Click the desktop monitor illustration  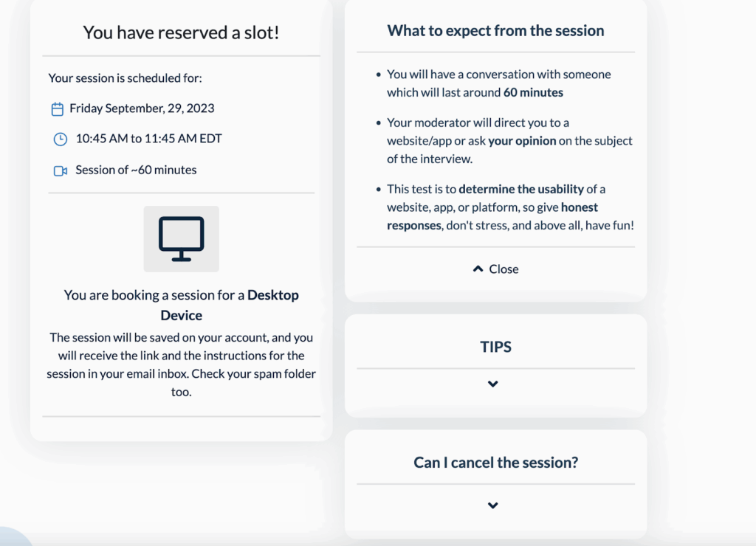[x=181, y=238]
